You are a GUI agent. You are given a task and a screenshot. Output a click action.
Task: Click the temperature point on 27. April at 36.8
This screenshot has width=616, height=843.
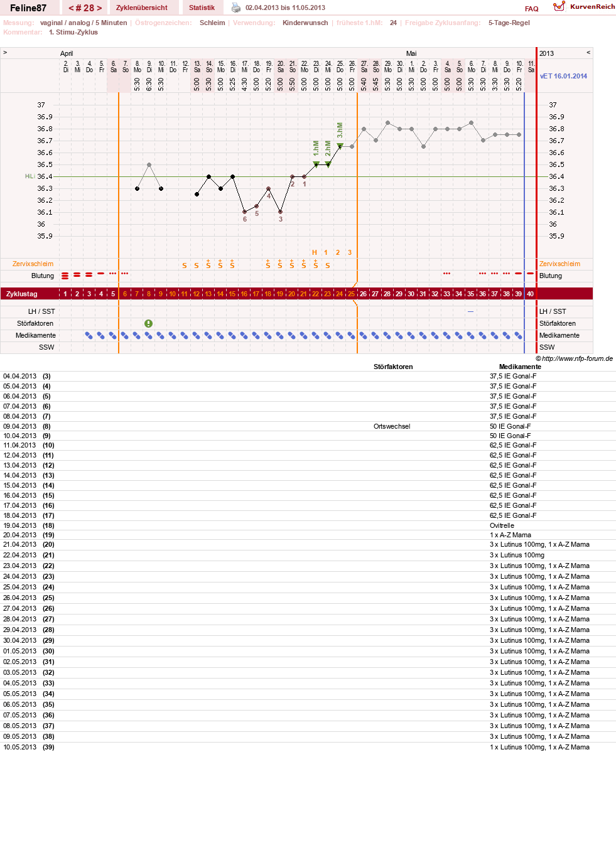coord(364,129)
